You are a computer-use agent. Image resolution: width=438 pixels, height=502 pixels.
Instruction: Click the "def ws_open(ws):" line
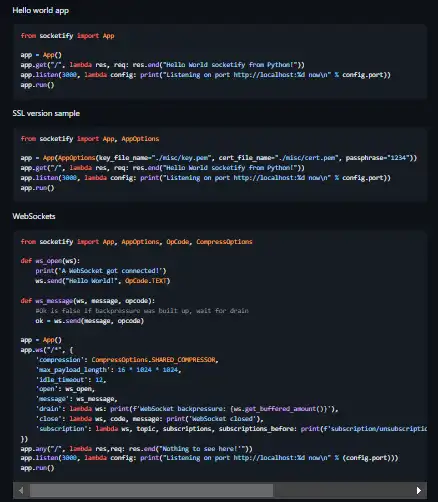pos(50,261)
